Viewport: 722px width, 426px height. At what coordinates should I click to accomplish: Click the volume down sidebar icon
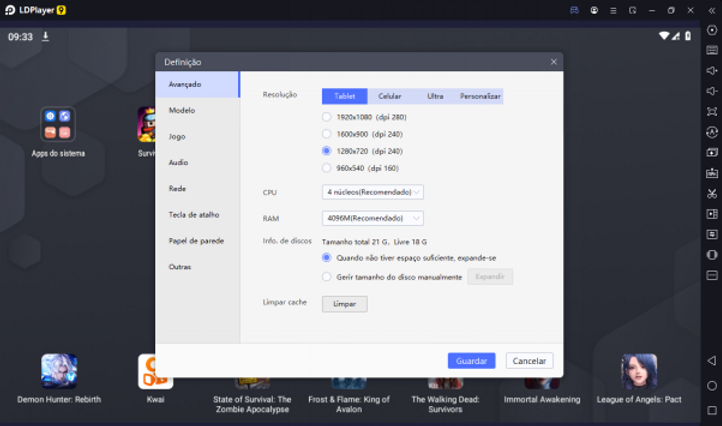712,91
